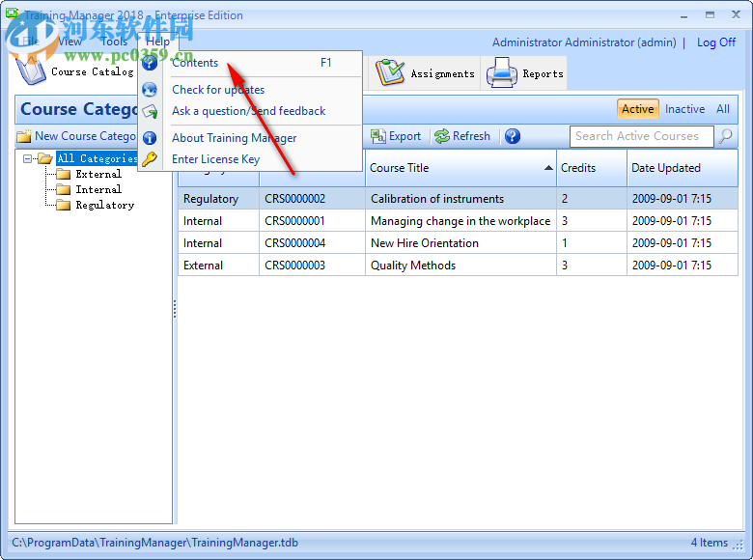Viewport: 753px width, 560px height.
Task: Click the Regulatory folder icon
Action: [x=63, y=205]
